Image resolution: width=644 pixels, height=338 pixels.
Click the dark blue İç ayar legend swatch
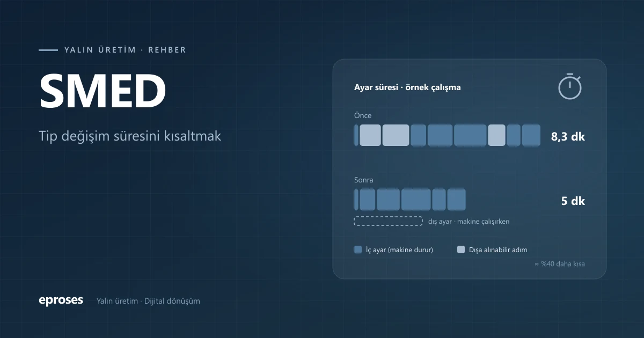tap(358, 249)
